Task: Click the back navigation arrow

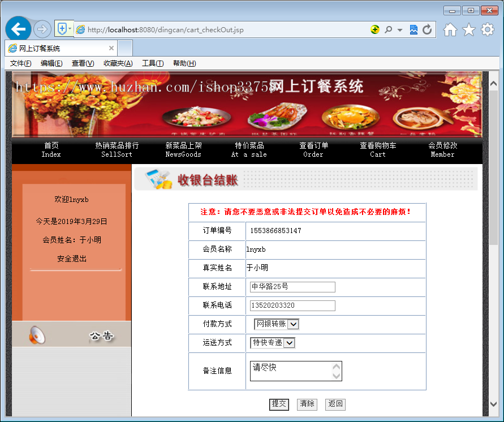Action: pyautogui.click(x=18, y=28)
